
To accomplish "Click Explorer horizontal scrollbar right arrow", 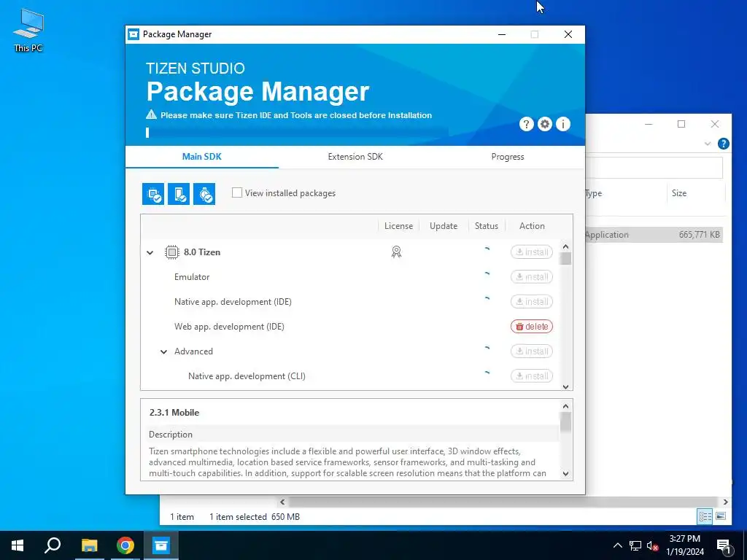I will point(726,502).
